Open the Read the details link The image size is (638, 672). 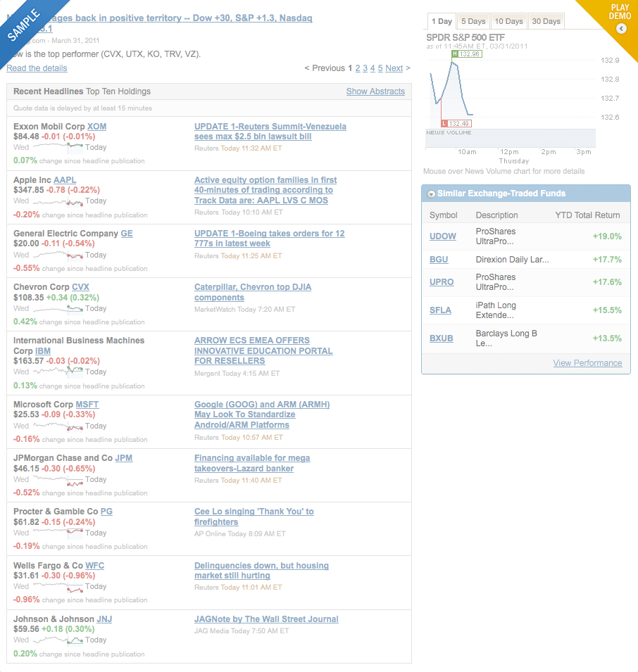(x=37, y=68)
